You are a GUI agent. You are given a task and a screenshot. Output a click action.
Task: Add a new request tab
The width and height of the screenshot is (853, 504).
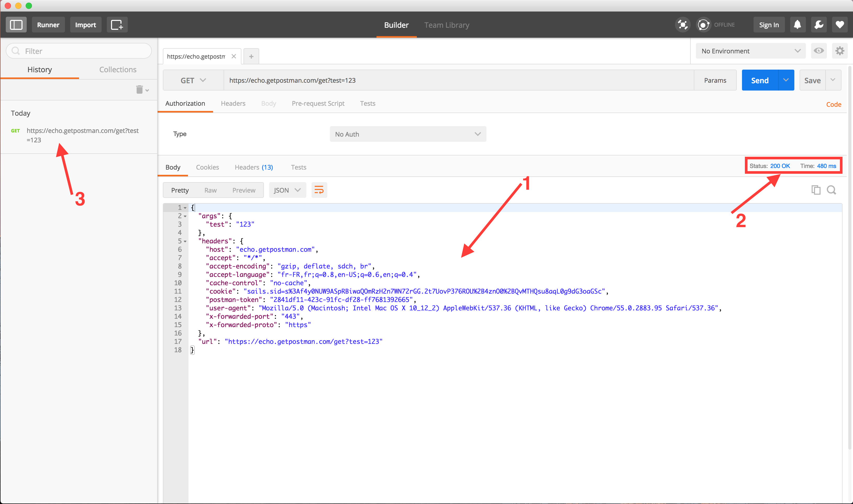click(251, 56)
